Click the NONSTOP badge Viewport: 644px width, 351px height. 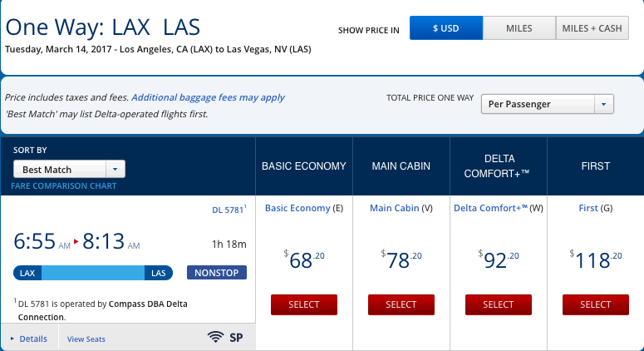[x=217, y=273]
